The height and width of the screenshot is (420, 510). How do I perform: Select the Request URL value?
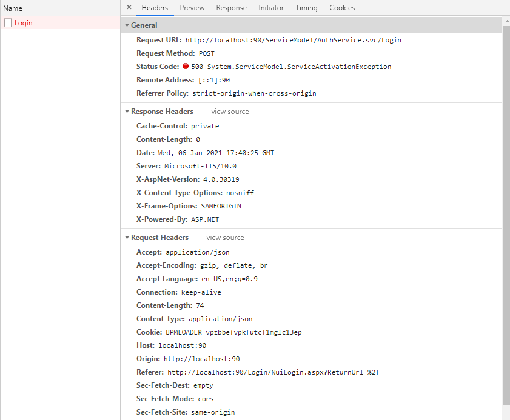click(x=293, y=41)
